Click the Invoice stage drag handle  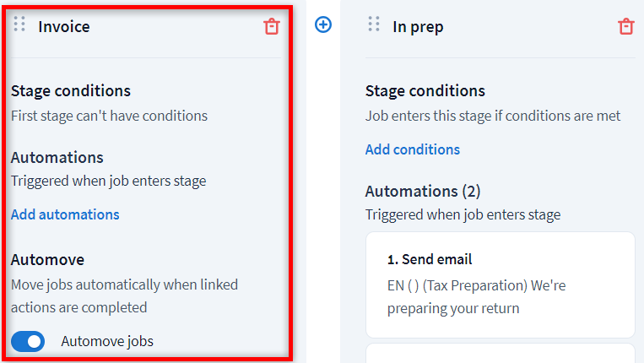[19, 24]
